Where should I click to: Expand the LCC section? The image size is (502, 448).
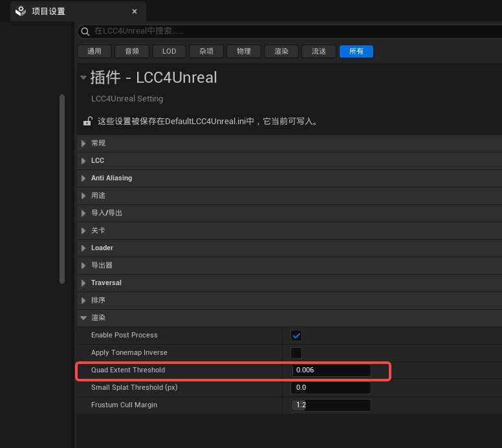point(83,160)
